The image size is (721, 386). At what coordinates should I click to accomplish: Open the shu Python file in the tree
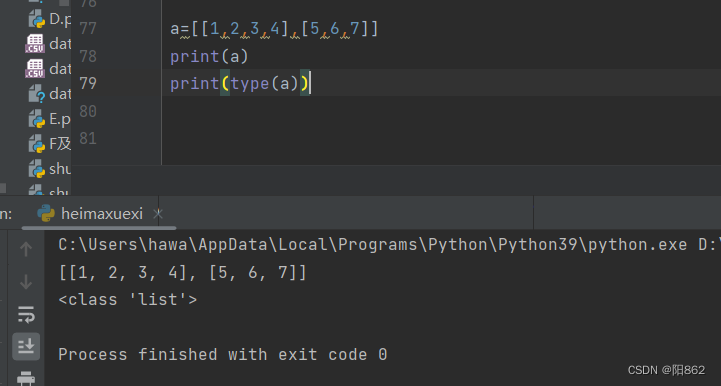pyautogui.click(x=50, y=169)
